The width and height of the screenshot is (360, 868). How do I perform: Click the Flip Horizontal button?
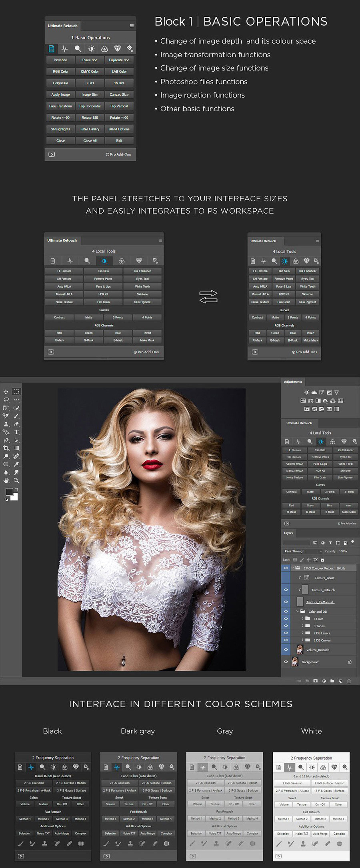click(x=90, y=106)
